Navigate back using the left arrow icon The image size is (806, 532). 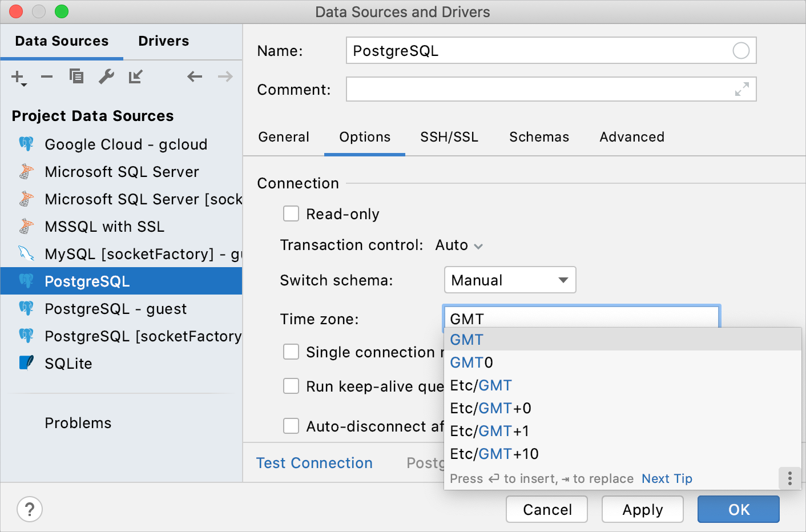[x=194, y=76]
